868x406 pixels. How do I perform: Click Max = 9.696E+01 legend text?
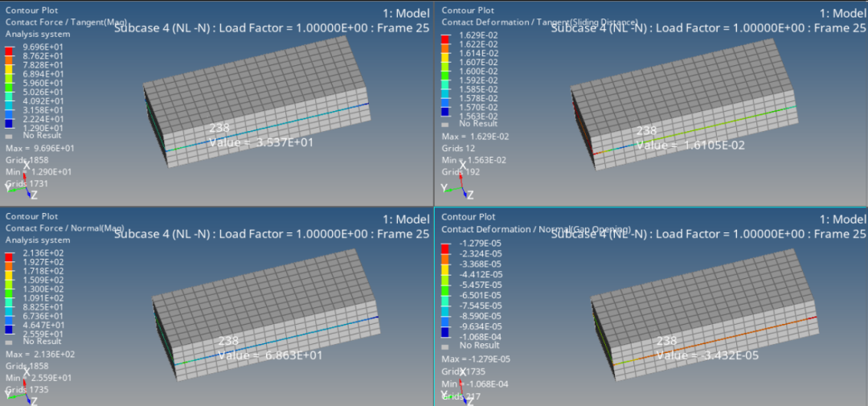point(40,149)
